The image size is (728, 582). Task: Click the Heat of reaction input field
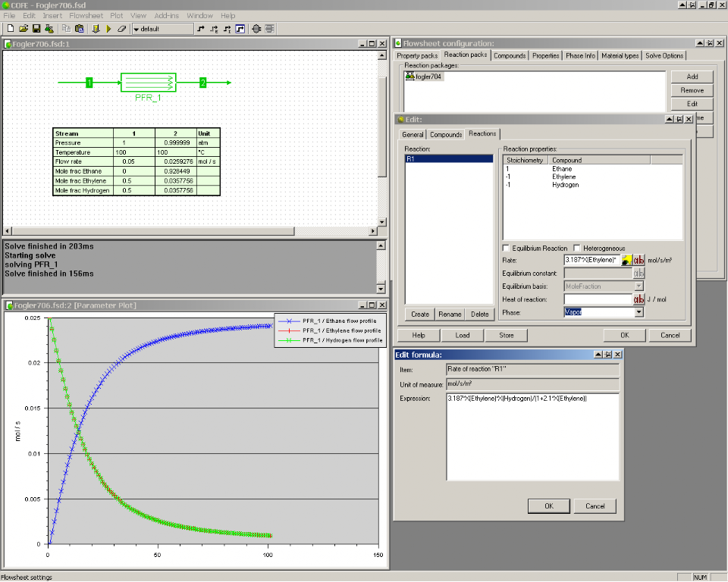pos(598,299)
